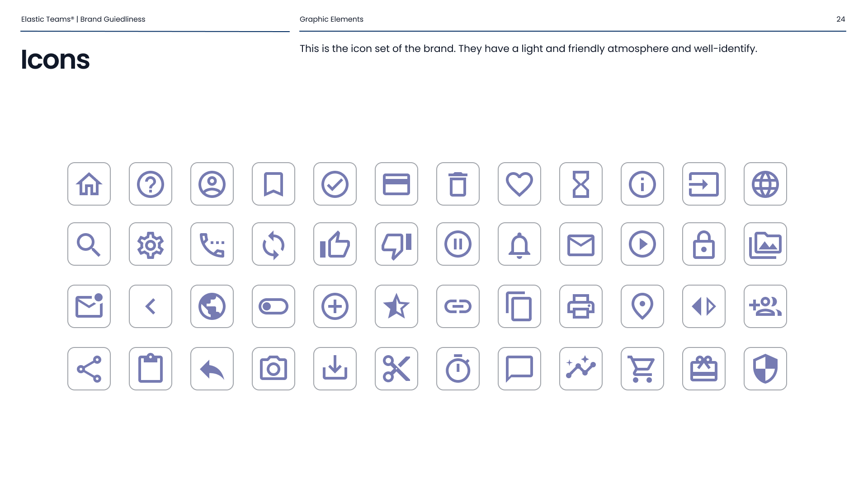Click the half-filled star icon

point(396,306)
